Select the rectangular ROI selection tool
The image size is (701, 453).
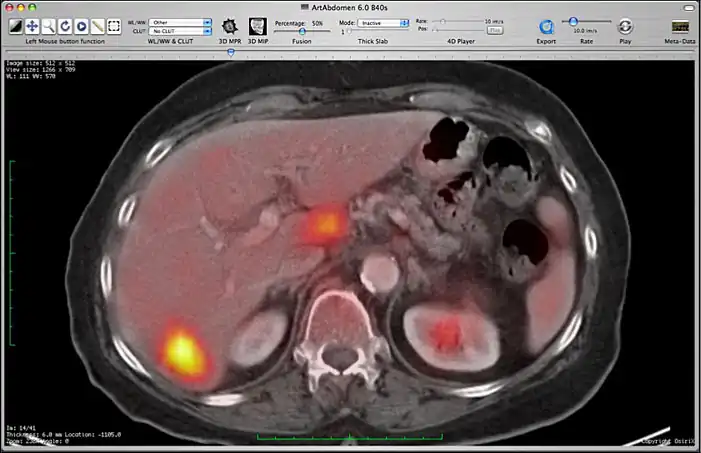114,26
